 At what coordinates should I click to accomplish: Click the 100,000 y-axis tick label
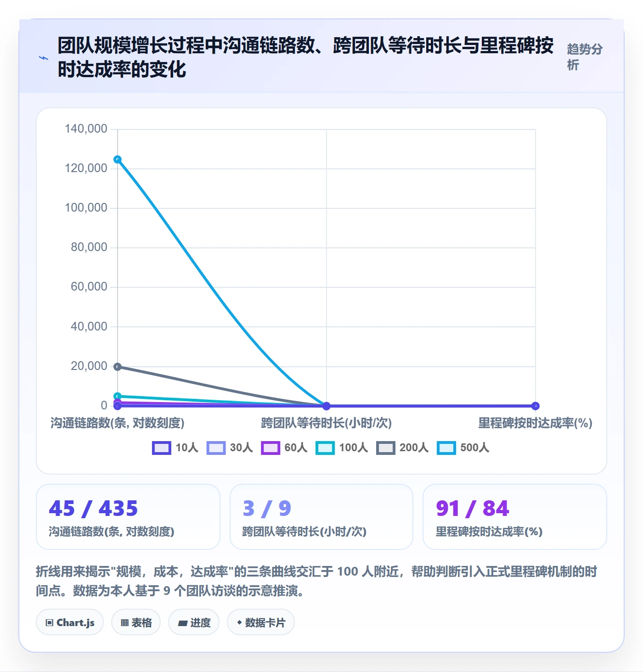86,207
